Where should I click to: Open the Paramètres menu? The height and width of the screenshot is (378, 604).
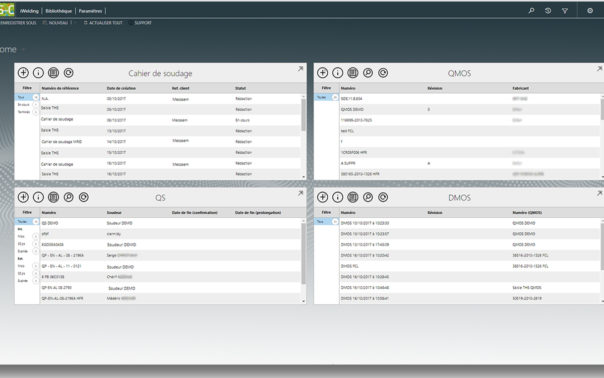pyautogui.click(x=91, y=11)
